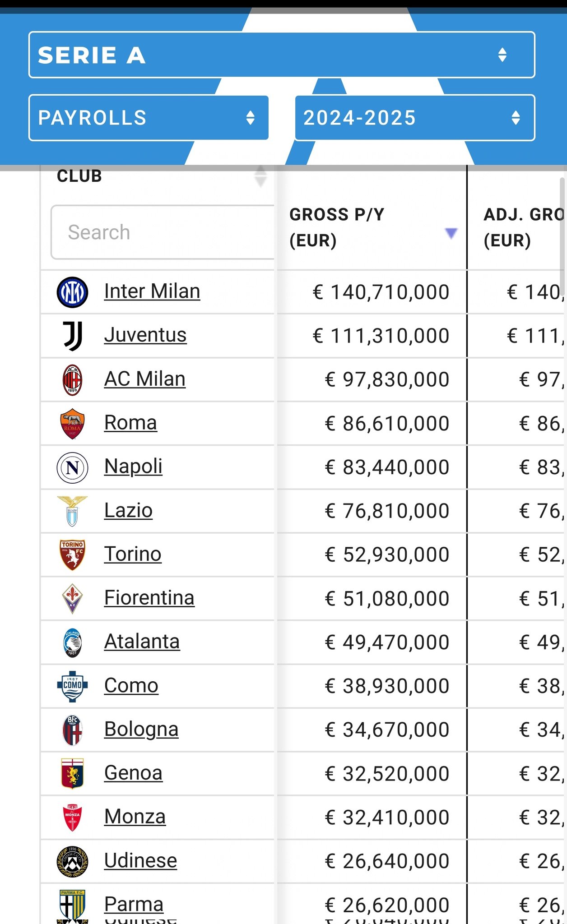
Task: Toggle Club column sort arrows
Action: point(260,176)
